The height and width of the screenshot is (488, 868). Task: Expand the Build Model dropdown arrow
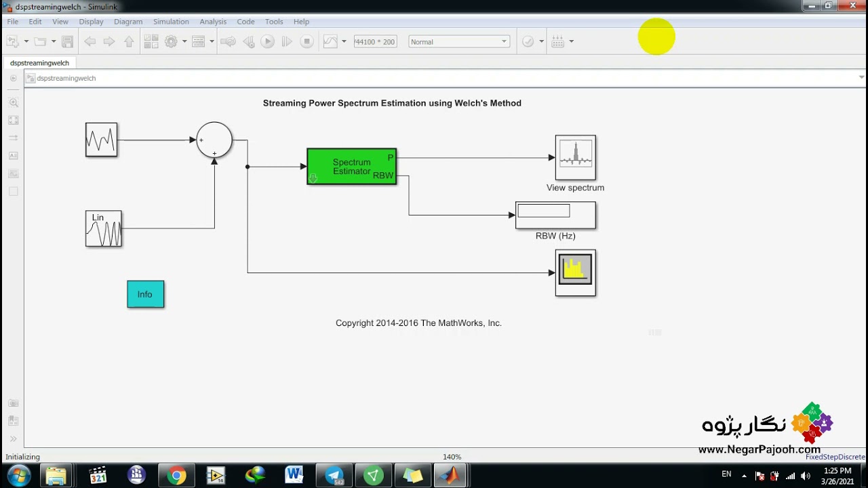coord(571,41)
